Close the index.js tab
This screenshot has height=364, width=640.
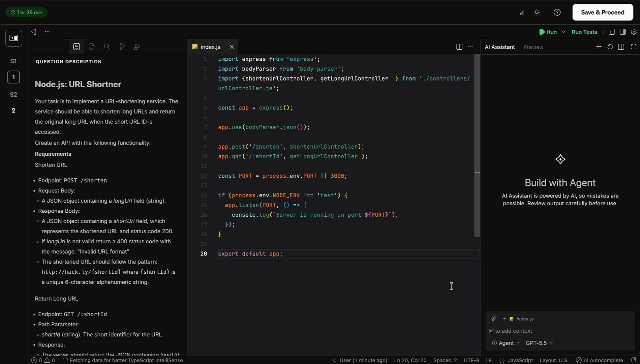tap(232, 47)
